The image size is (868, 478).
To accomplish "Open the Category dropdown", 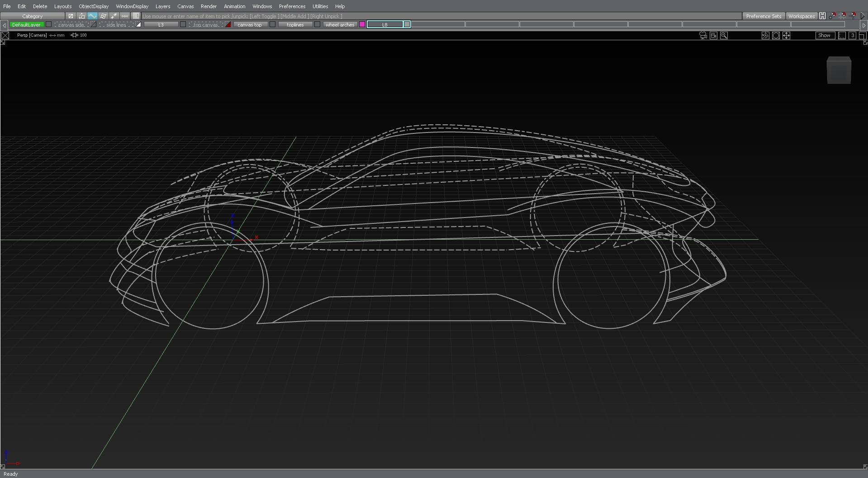I will tap(33, 16).
